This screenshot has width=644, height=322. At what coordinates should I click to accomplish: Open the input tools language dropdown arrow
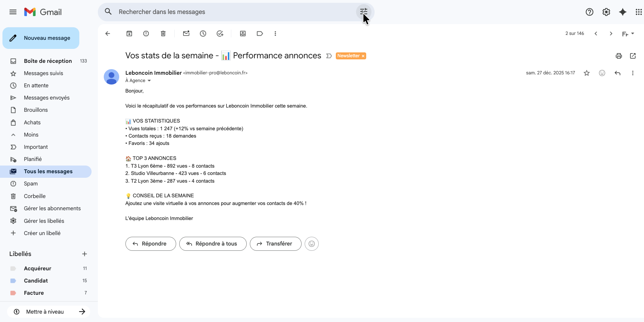click(x=633, y=34)
